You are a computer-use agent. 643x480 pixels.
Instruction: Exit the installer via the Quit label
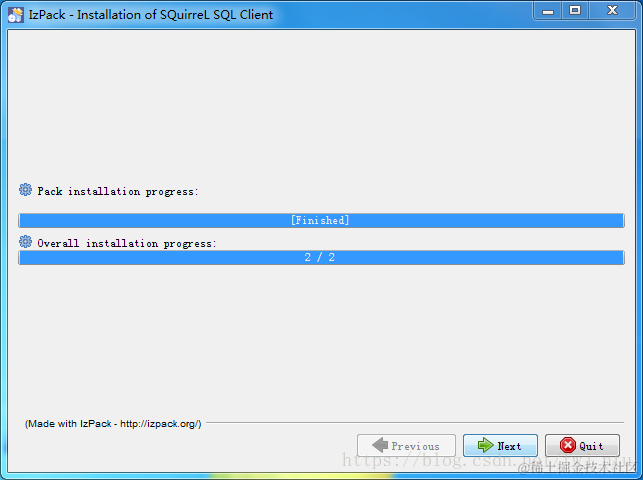point(591,446)
